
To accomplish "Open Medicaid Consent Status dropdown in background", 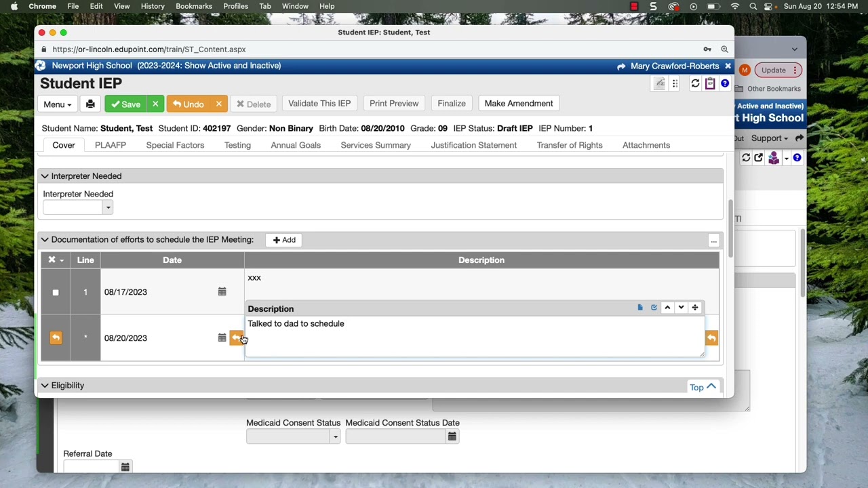I will [x=335, y=437].
